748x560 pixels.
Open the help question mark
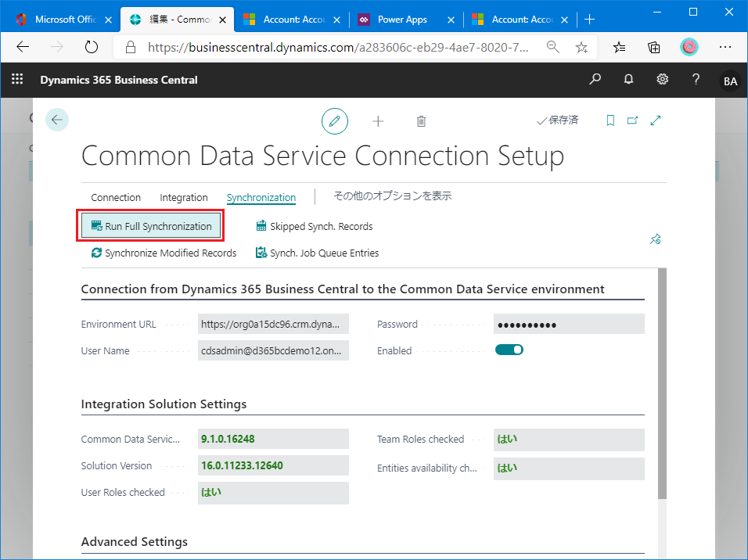tap(696, 79)
